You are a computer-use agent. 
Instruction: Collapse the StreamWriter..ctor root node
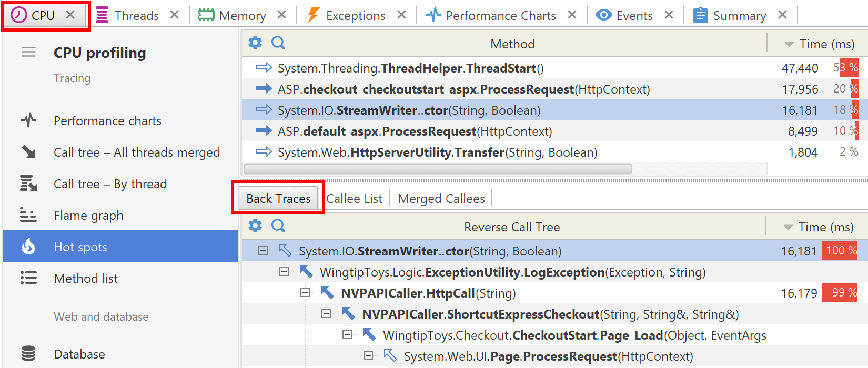263,251
